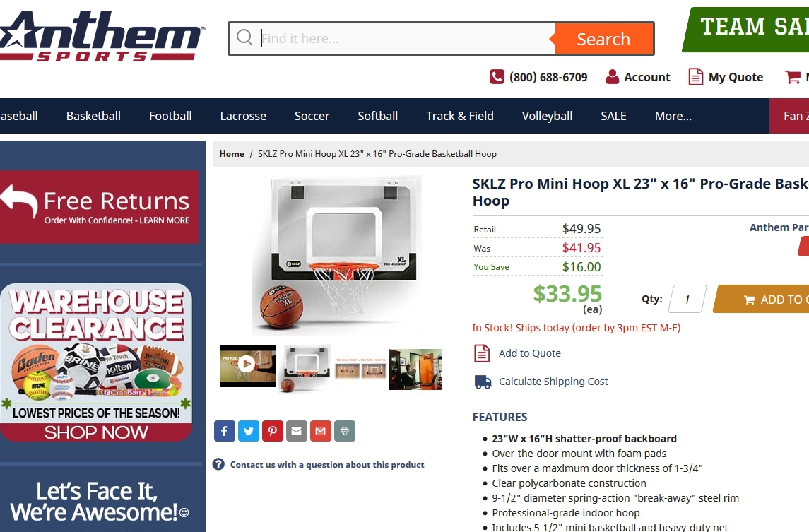
Task: Open Track & Field category menu
Action: [460, 116]
